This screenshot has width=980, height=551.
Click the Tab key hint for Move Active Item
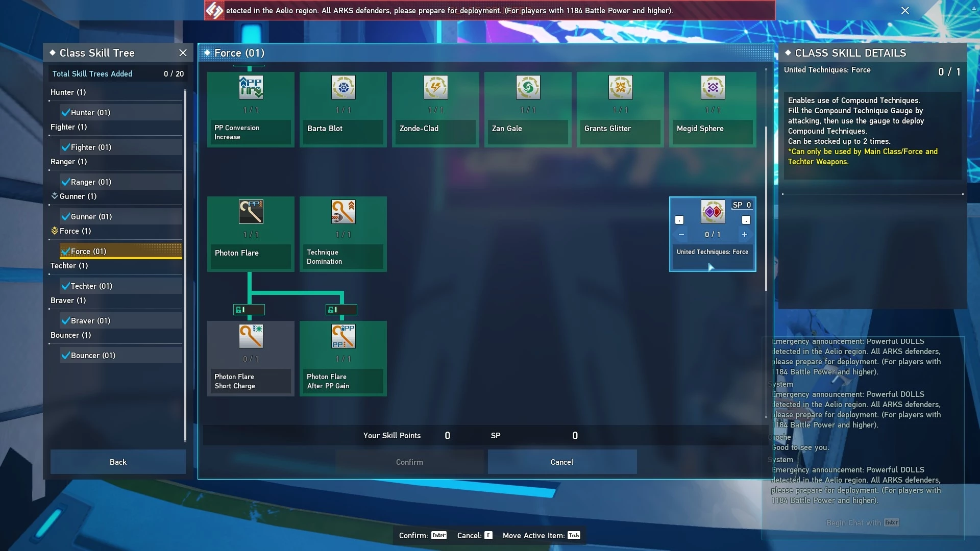574,535
